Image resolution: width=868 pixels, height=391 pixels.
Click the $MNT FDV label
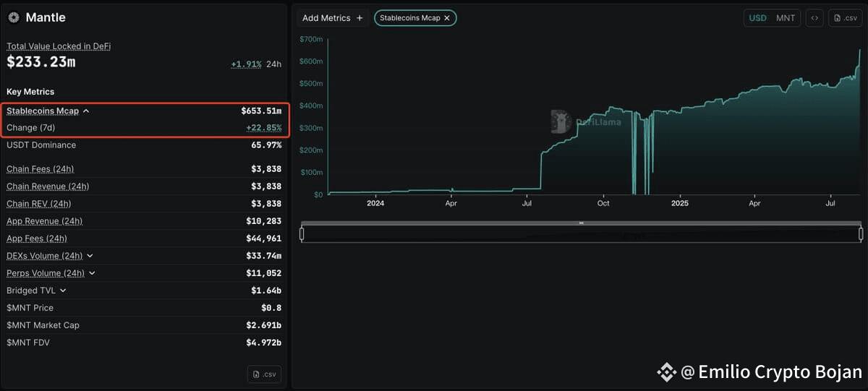(x=28, y=343)
